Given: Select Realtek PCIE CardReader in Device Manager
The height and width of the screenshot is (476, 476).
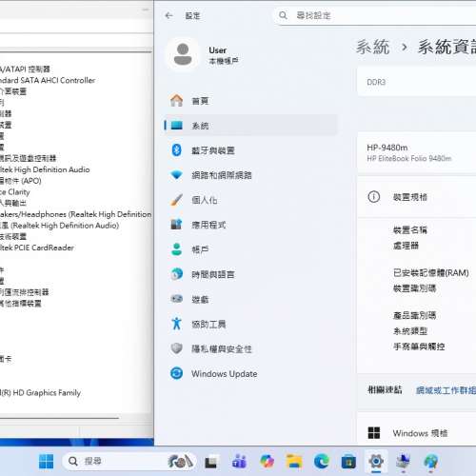Looking at the screenshot, I should tap(37, 248).
